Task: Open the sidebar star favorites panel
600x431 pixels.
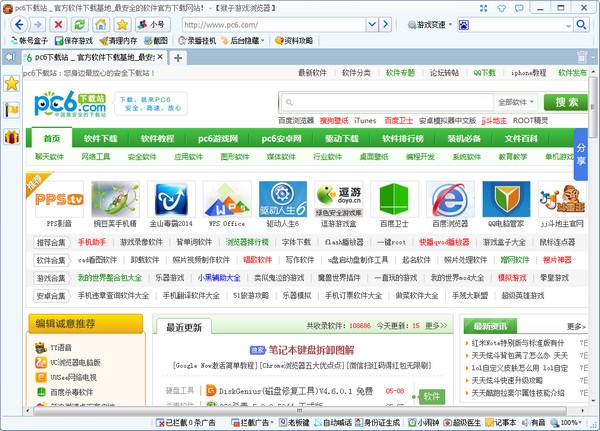Action: [x=11, y=83]
